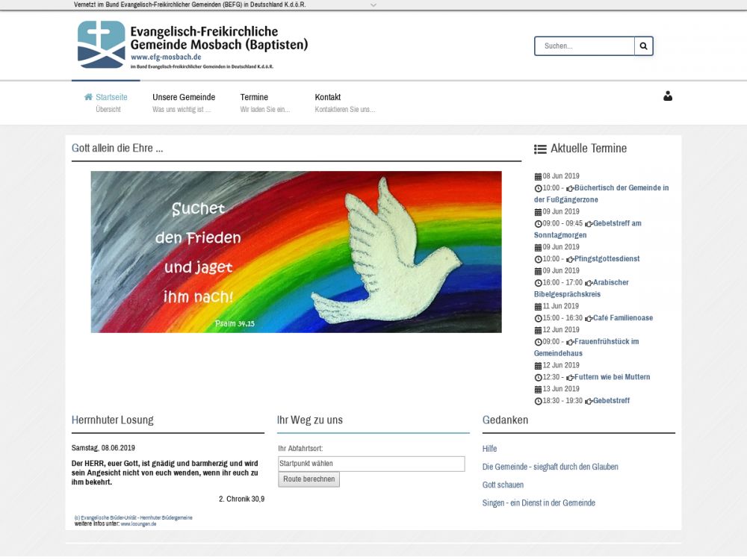Open the Termine menu
This screenshot has width=747, height=560.
254,97
